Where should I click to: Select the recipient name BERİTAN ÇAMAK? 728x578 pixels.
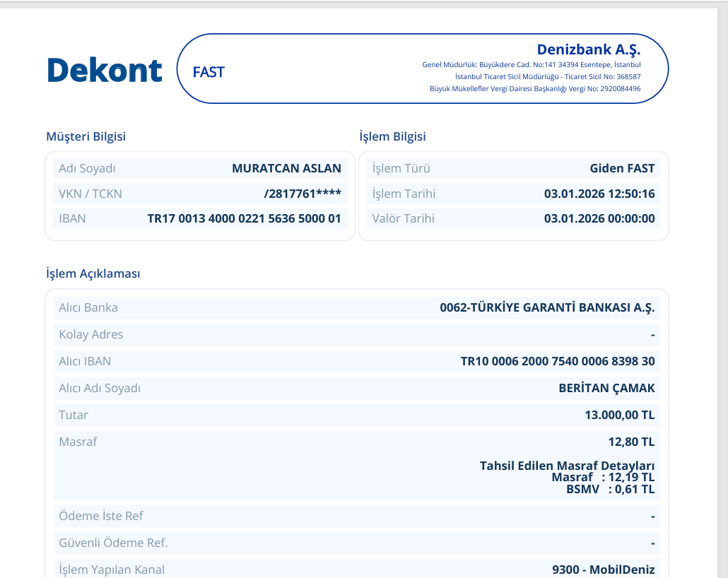point(607,388)
